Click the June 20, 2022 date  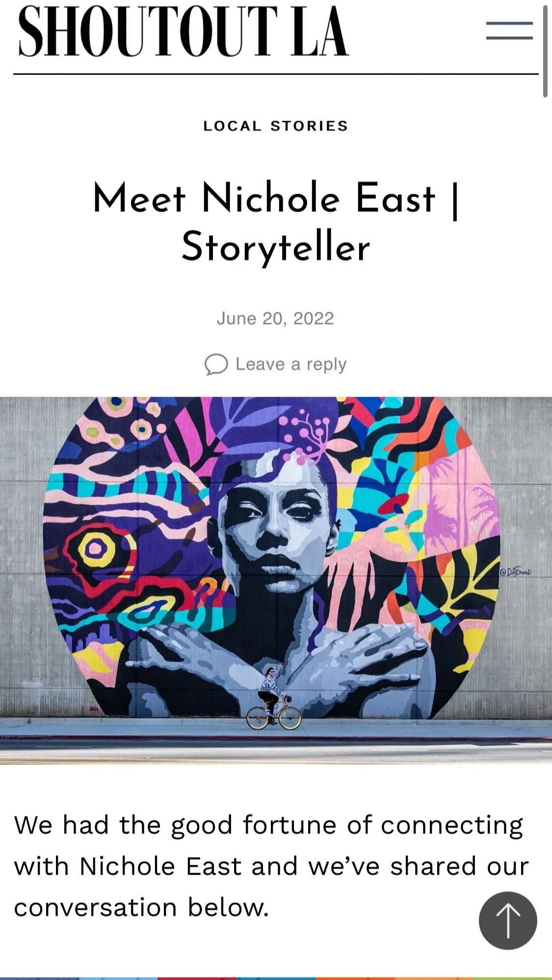[275, 319]
